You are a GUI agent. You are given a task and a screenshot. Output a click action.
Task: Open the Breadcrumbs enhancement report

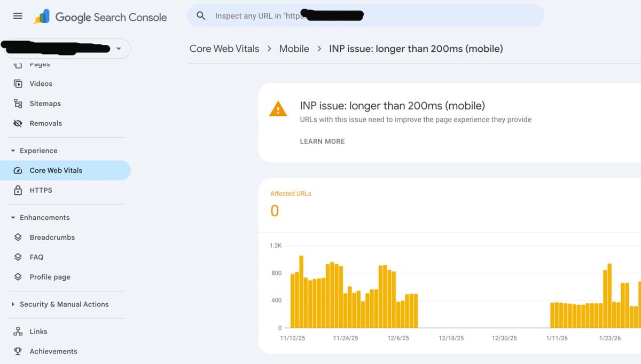52,237
